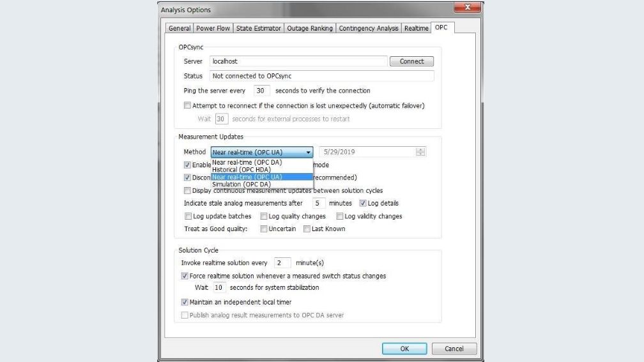Click the 5/29/2019 date field
The width and height of the screenshot is (644, 362).
[x=367, y=152]
